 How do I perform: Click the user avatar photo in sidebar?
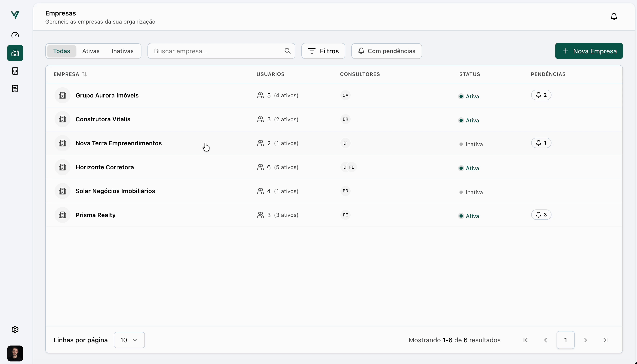(15, 354)
